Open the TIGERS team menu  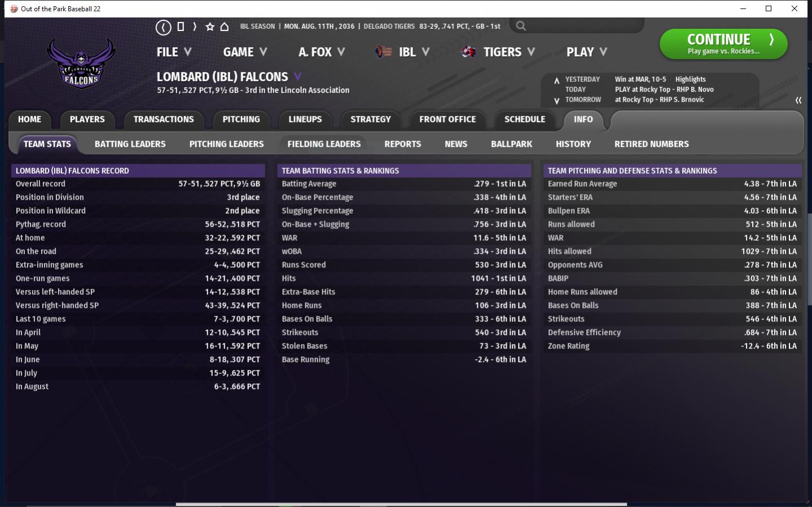pos(509,52)
